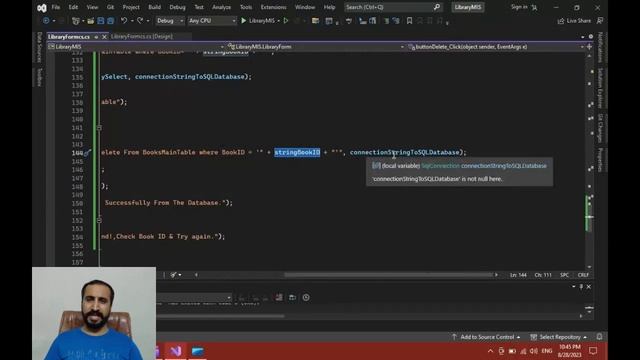Click the blue app taskbar icon
The height and width of the screenshot is (360, 640).
pos(198,351)
